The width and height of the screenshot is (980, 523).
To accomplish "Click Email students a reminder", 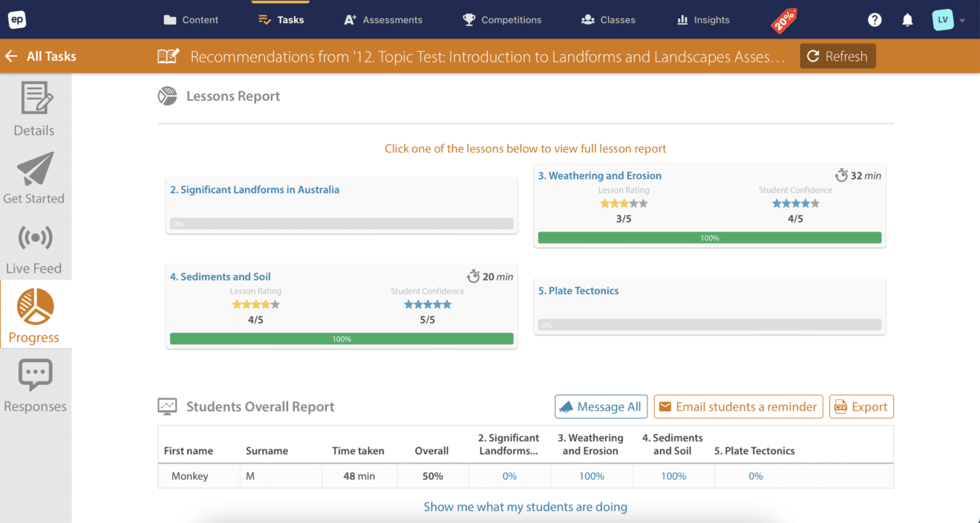I will click(x=738, y=407).
